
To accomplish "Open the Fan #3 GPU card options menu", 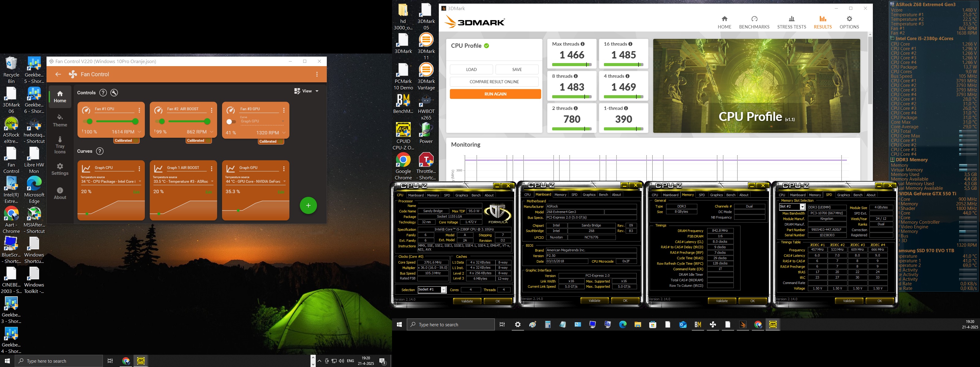I will [x=284, y=110].
